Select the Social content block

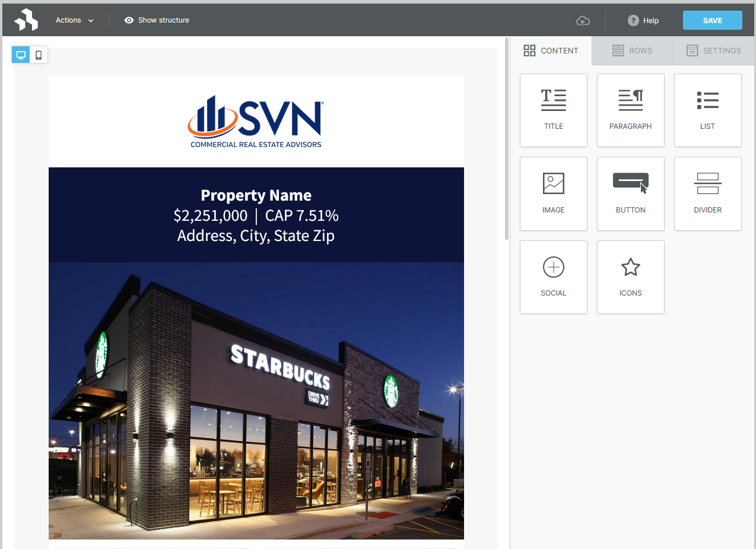pyautogui.click(x=554, y=277)
